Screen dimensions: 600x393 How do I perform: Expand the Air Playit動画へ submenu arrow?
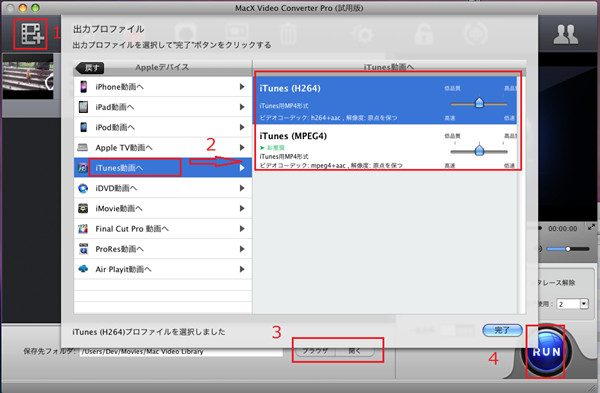(242, 269)
